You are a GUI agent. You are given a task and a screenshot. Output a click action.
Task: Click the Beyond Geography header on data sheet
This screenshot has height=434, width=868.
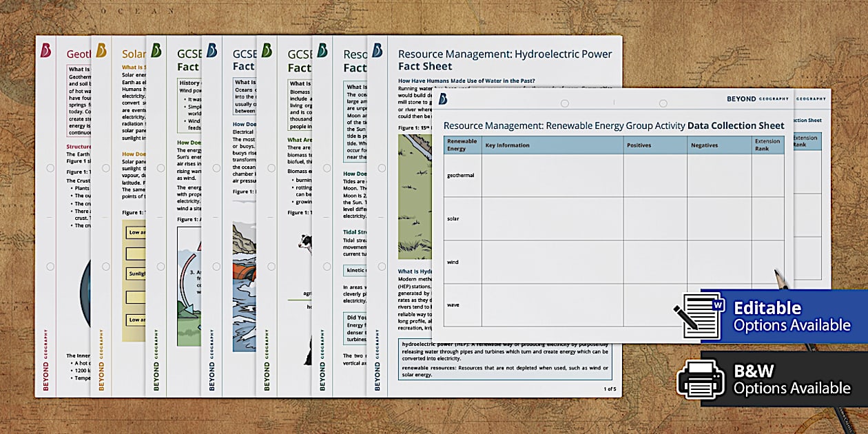(x=757, y=99)
